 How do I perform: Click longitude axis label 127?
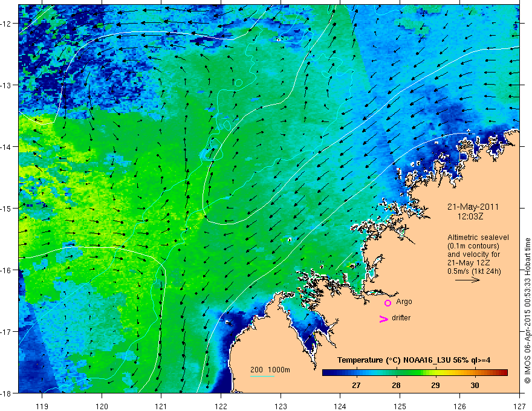pyautogui.click(x=519, y=406)
